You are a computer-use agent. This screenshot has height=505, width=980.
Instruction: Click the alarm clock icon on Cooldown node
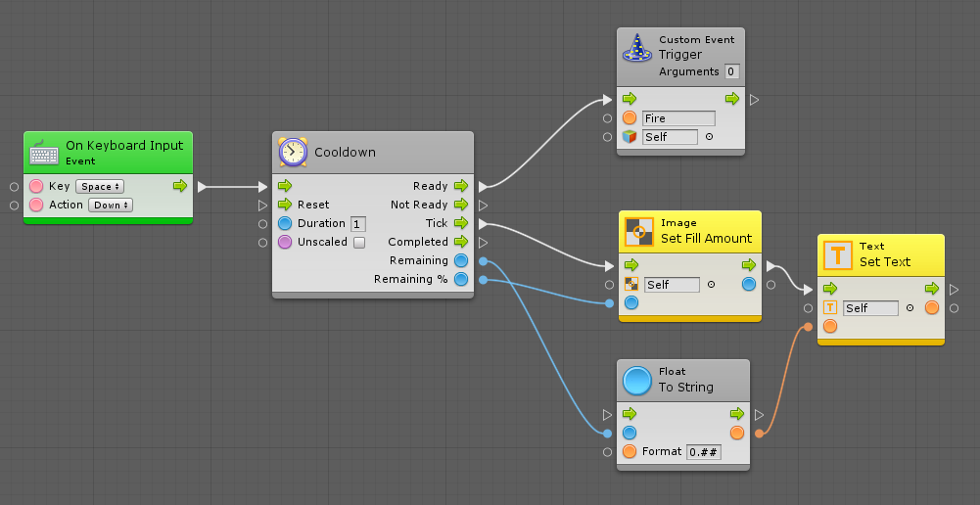click(293, 152)
